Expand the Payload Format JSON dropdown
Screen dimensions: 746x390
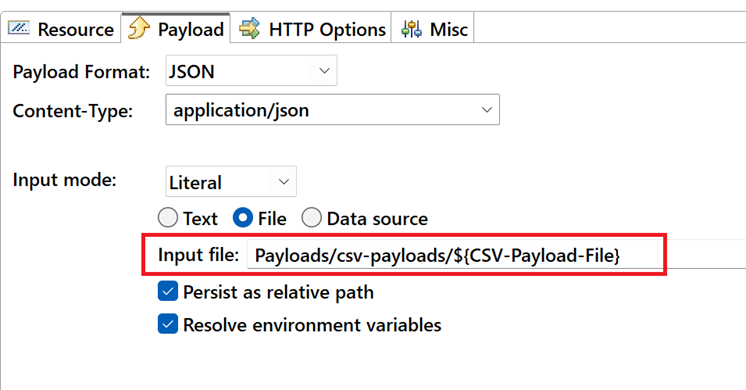click(251, 71)
